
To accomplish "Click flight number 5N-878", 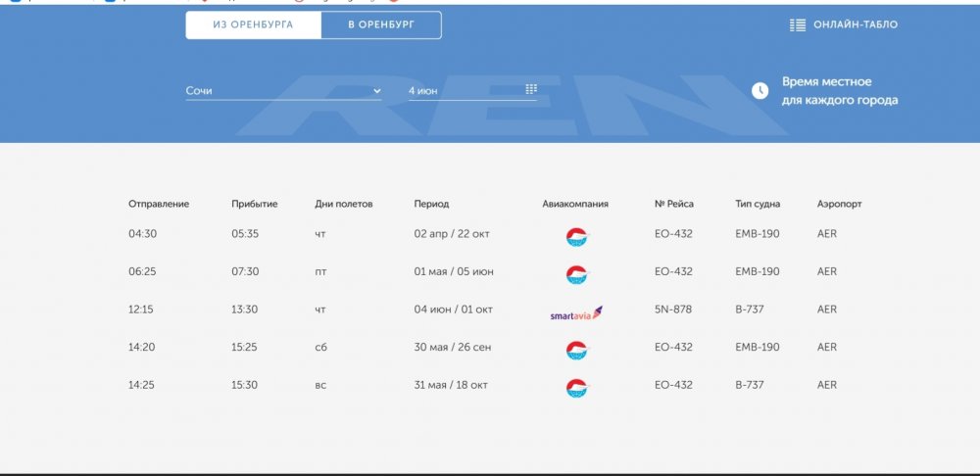I will point(673,309).
